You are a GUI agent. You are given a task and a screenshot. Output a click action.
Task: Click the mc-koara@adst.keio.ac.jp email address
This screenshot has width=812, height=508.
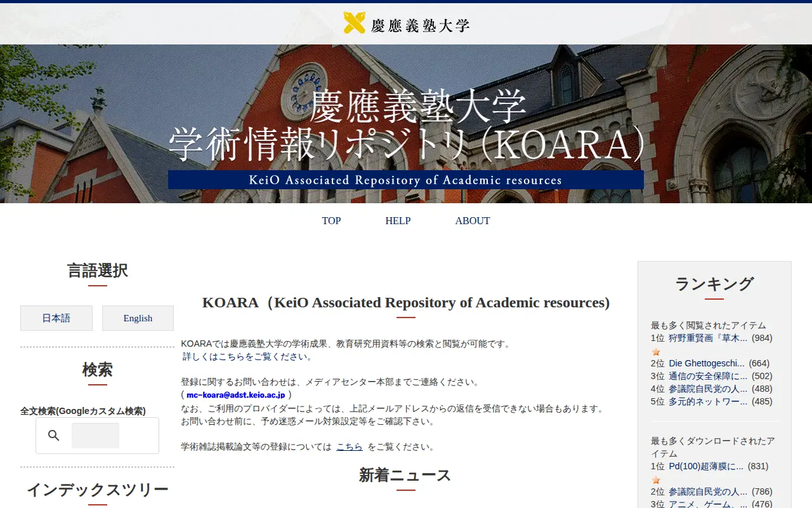(x=236, y=395)
